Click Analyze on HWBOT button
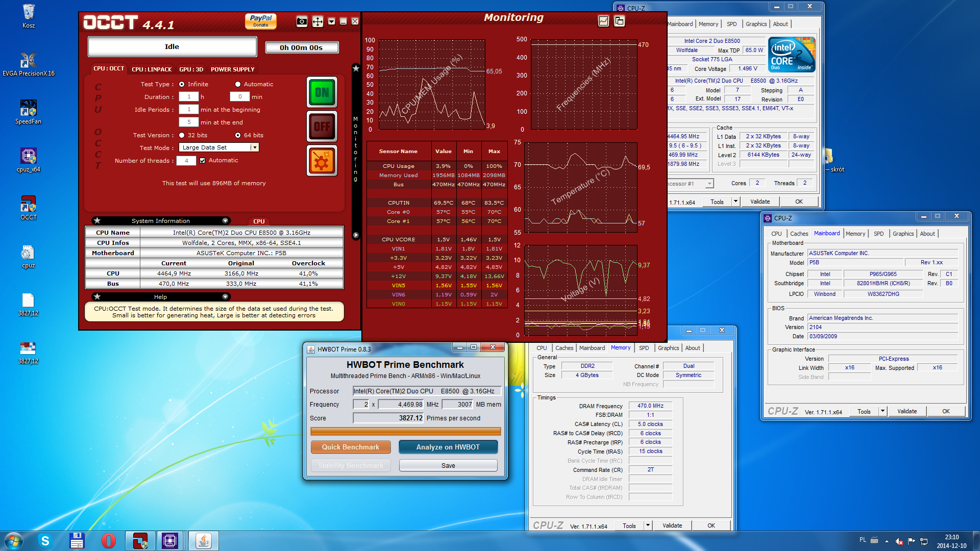This screenshot has width=980, height=551. pos(448,447)
